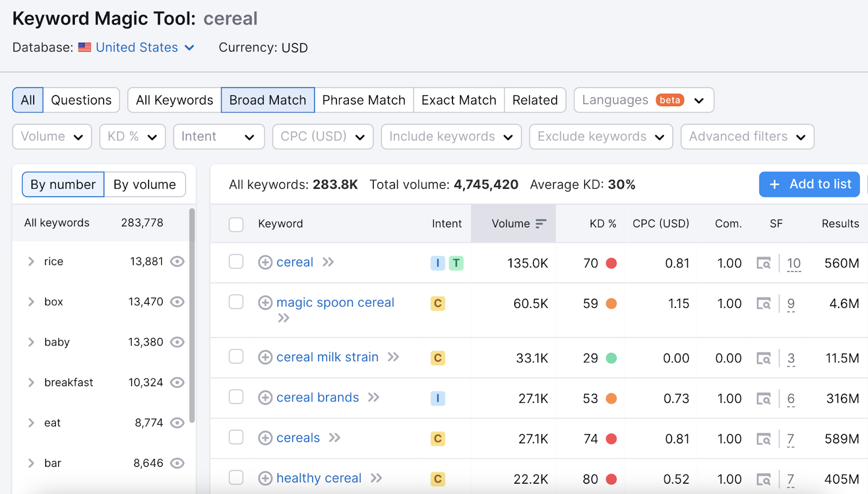
Task: Check the checkbox on the cereals row
Action: [x=236, y=438]
